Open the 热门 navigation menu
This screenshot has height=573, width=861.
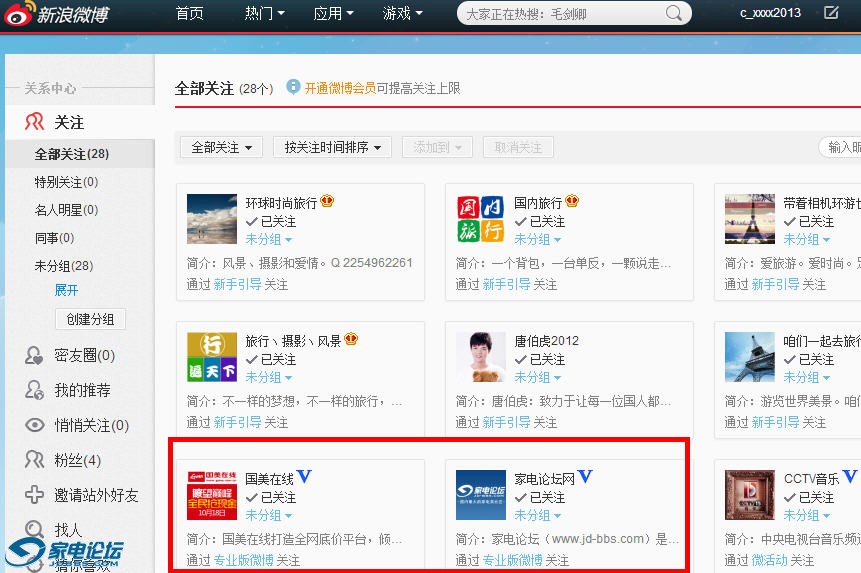264,13
